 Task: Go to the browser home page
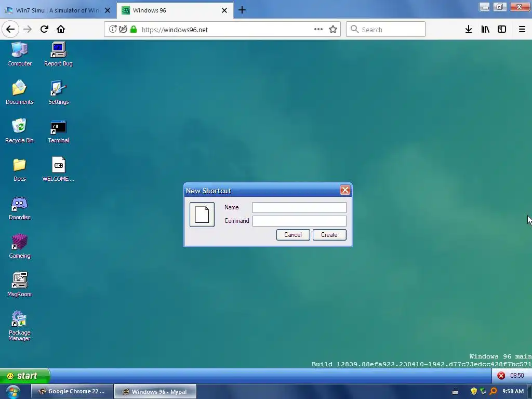[61, 29]
